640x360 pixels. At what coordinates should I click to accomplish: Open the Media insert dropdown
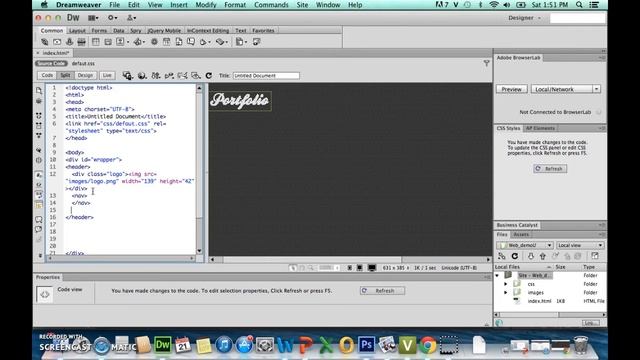[139, 42]
